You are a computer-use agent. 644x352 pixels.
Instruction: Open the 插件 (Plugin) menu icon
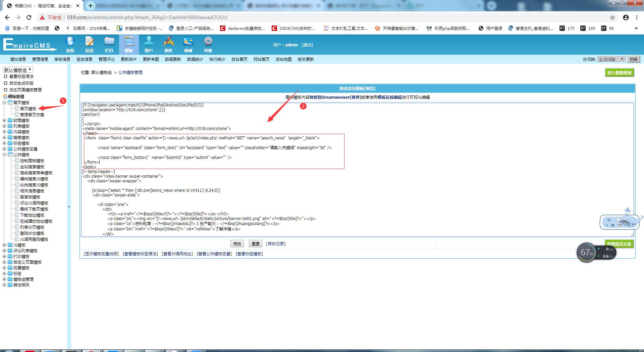pyautogui.click(x=168, y=44)
